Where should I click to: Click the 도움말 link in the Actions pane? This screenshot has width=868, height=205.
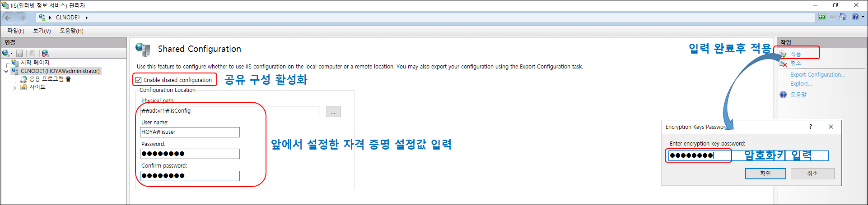coord(798,95)
